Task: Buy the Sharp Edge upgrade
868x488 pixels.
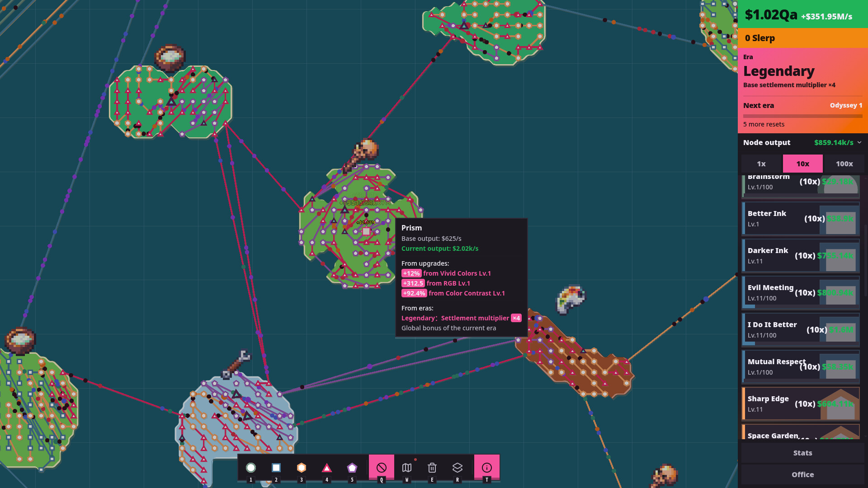Action: [x=801, y=404]
